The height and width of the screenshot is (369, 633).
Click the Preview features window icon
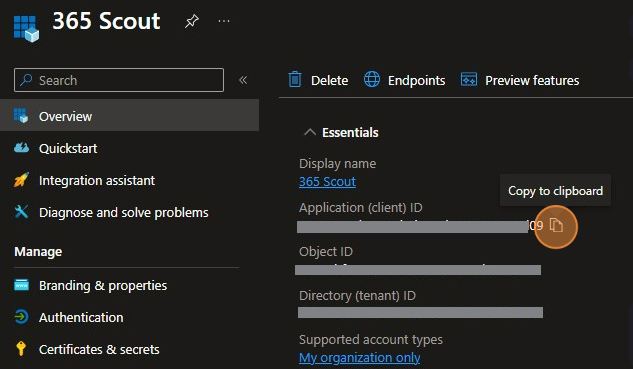tap(469, 80)
